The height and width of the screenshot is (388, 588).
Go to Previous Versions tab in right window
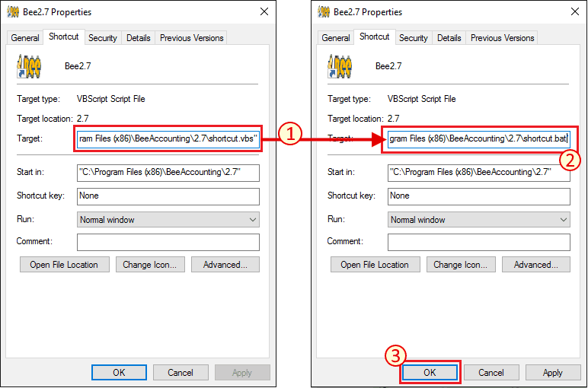(x=502, y=38)
